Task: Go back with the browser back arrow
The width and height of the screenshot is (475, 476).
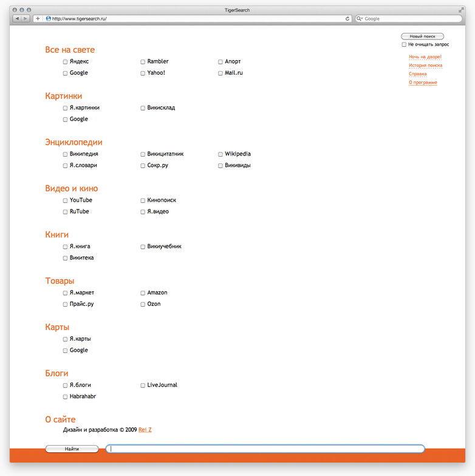Action: 17,18
